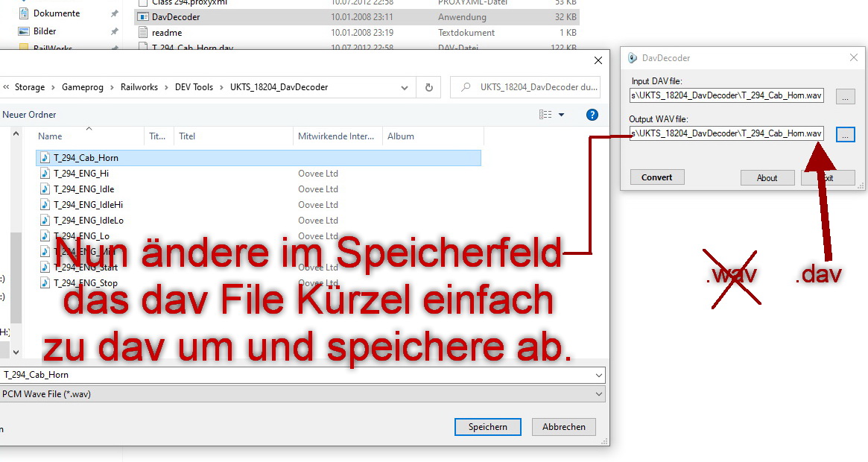This screenshot has width=868, height=462.
Task: Select T_294_ENG_Stop audio file icon
Action: coord(45,282)
